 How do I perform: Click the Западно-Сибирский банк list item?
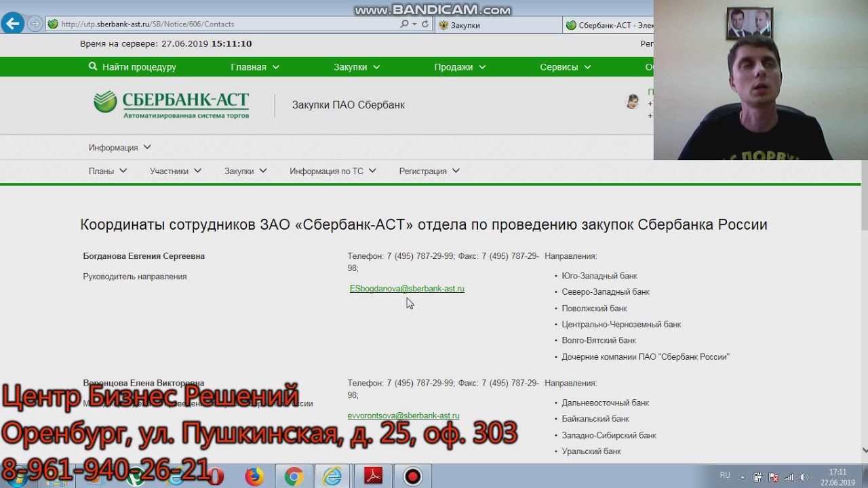click(609, 435)
